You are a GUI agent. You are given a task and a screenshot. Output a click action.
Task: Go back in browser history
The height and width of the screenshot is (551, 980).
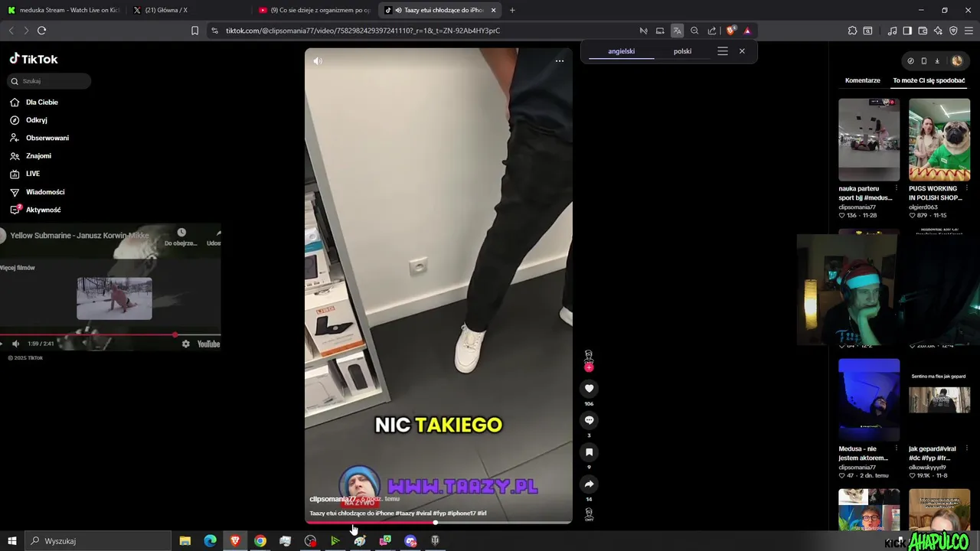pyautogui.click(x=11, y=31)
